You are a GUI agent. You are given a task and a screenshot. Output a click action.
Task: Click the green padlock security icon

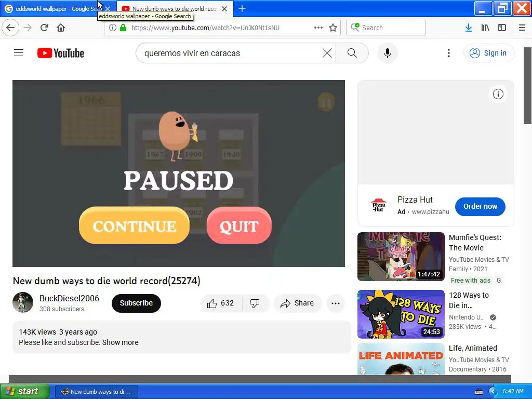123,28
